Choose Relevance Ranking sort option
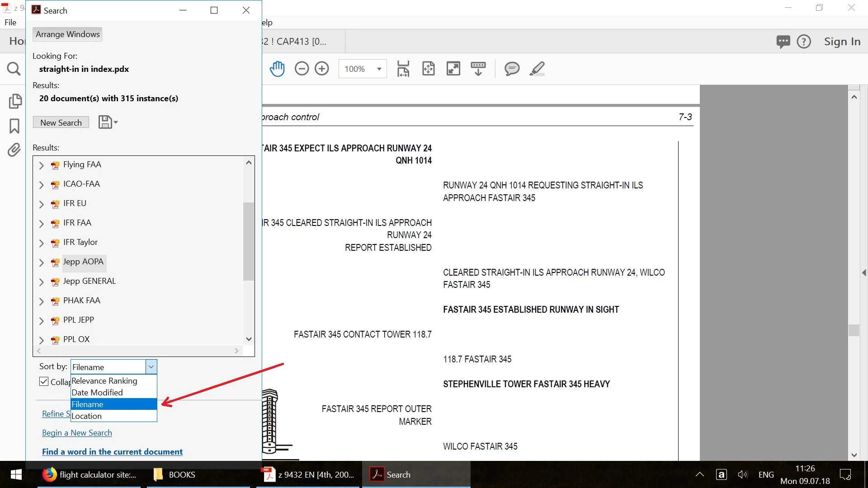 tap(104, 381)
